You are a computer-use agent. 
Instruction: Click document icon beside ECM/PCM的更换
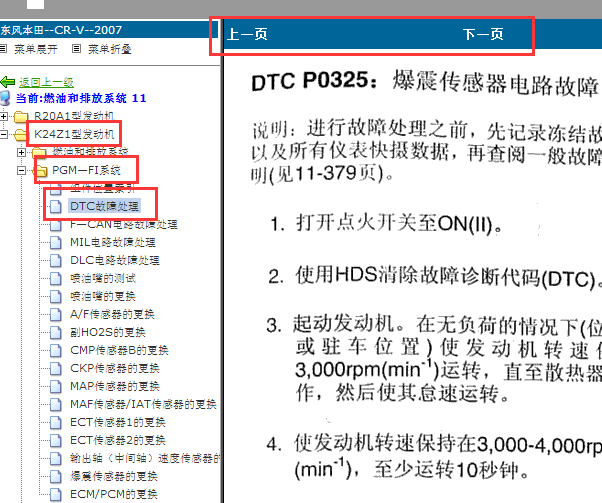point(56,495)
